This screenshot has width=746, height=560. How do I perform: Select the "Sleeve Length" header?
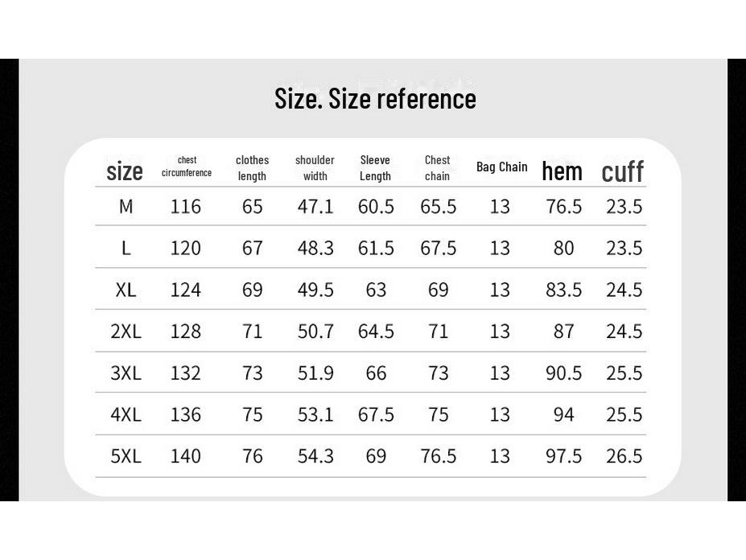[375, 168]
